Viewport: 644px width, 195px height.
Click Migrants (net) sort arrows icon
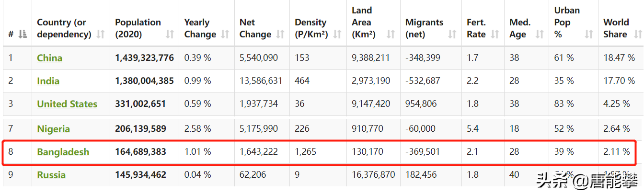pos(452,34)
